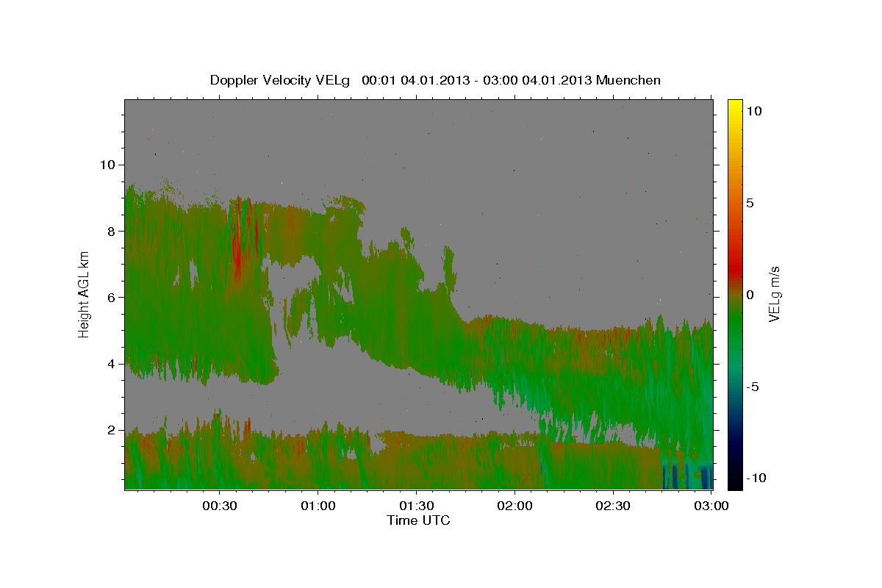
Task: Click the yellow top of the colorbar
Action: tap(735, 107)
